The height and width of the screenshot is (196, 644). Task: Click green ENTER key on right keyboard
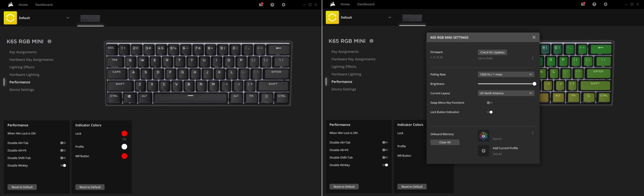(x=598, y=73)
